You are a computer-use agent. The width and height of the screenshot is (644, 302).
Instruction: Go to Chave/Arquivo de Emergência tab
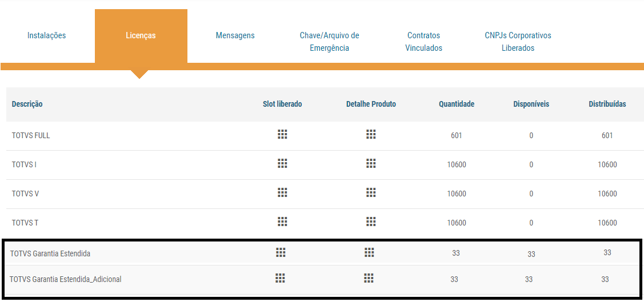click(x=329, y=42)
